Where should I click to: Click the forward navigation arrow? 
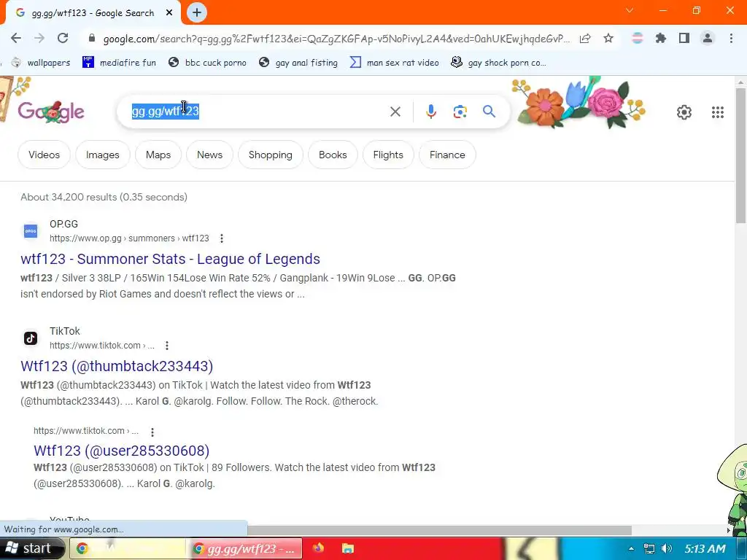39,38
